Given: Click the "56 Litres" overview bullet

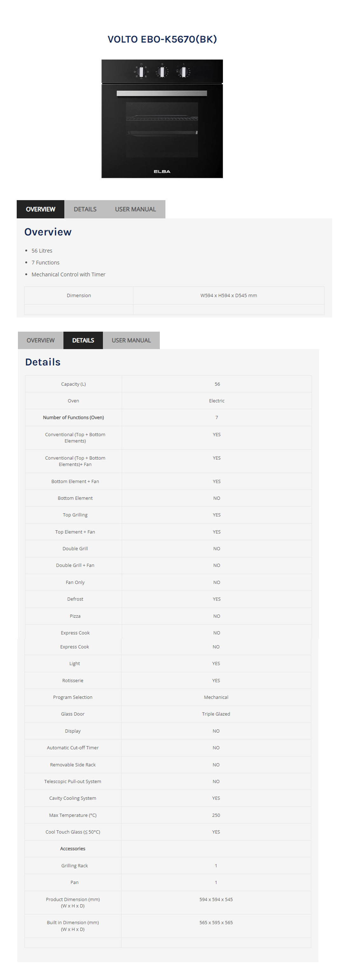Looking at the screenshot, I should pyautogui.click(x=42, y=251).
